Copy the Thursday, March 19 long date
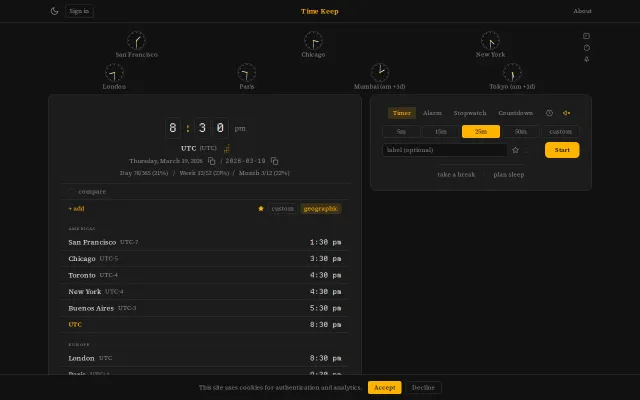Image resolution: width=640 pixels, height=400 pixels. click(x=211, y=161)
